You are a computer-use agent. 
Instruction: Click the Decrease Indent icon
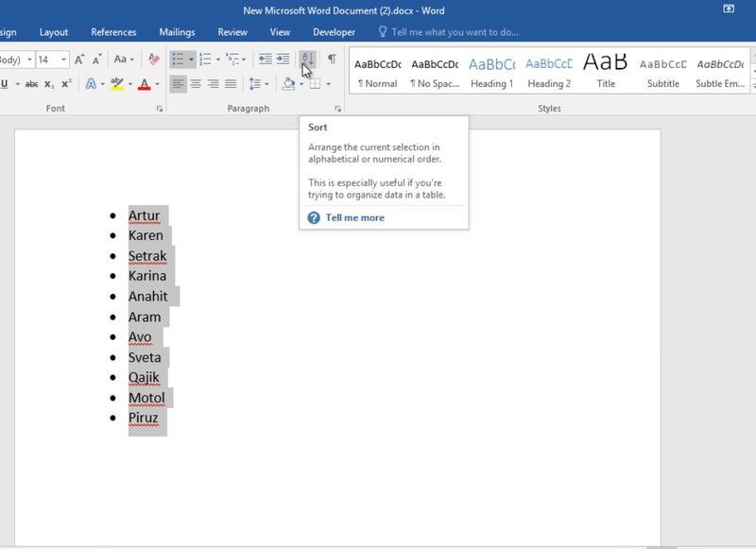point(266,60)
